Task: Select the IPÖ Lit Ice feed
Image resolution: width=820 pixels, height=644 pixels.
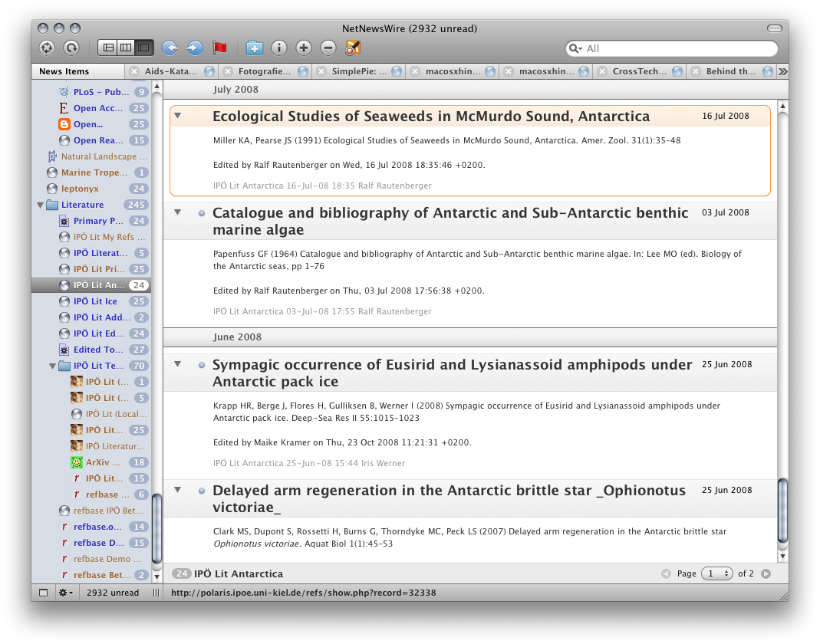Action: click(x=91, y=301)
